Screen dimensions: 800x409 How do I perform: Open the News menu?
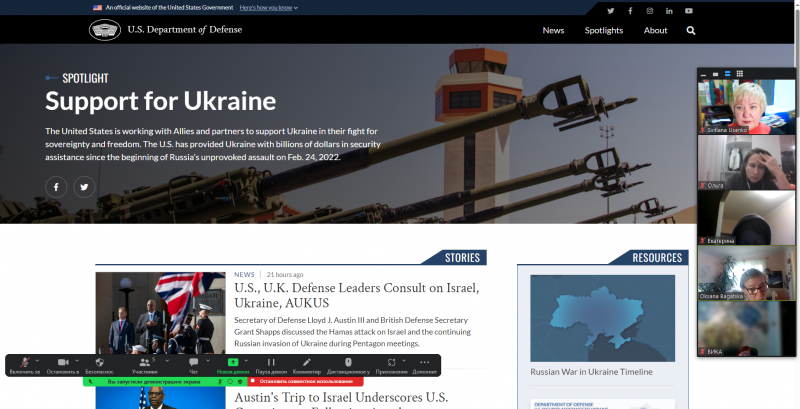[x=553, y=31]
